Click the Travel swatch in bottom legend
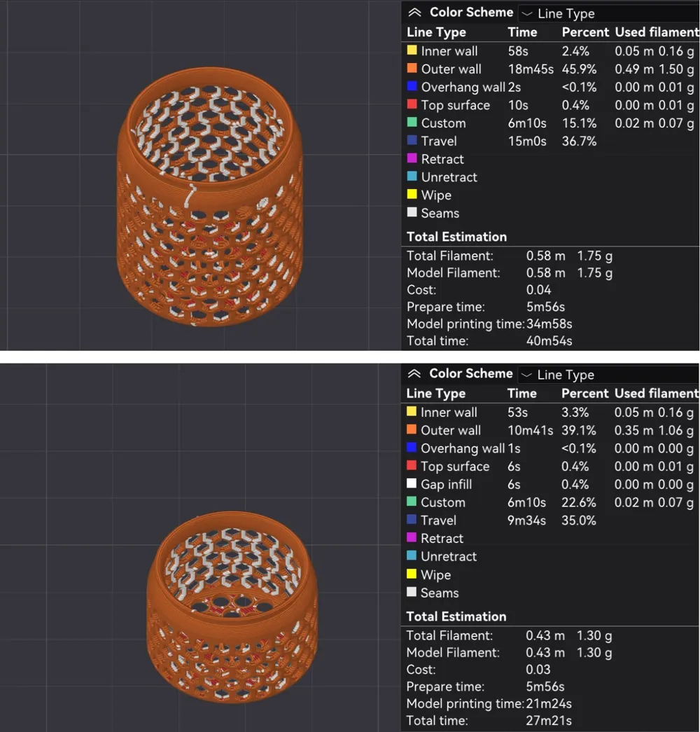The width and height of the screenshot is (700, 732). [x=412, y=520]
